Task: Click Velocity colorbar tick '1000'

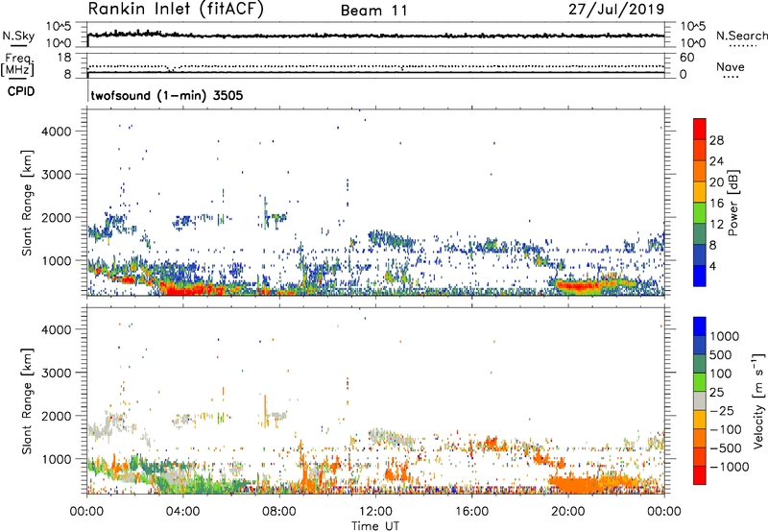Action: pyautogui.click(x=725, y=336)
